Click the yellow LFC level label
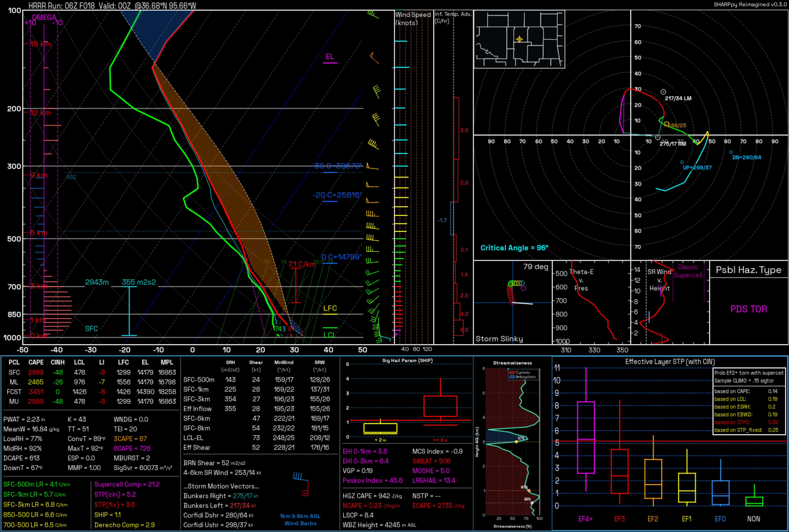 click(x=330, y=308)
